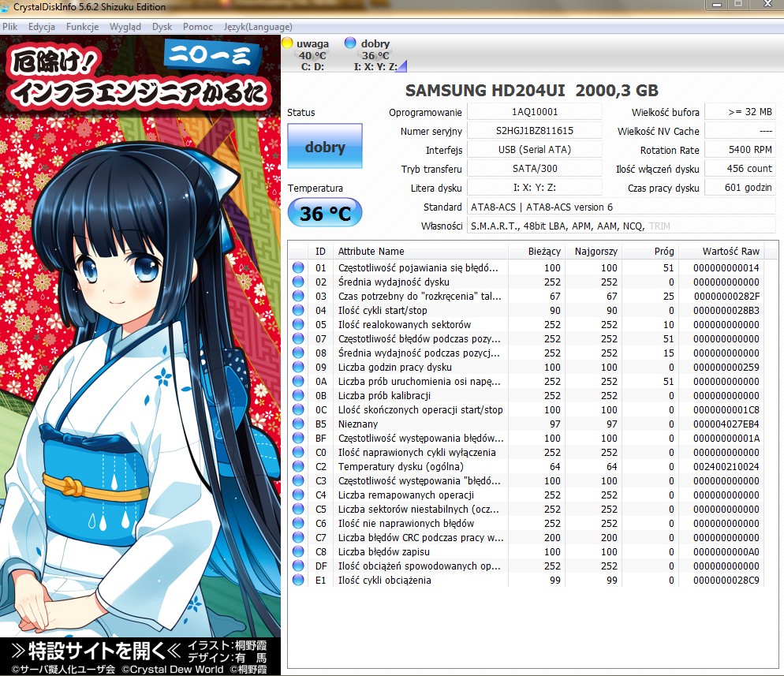Select the uwaga 40 °C C: D: disk tab

click(312, 54)
